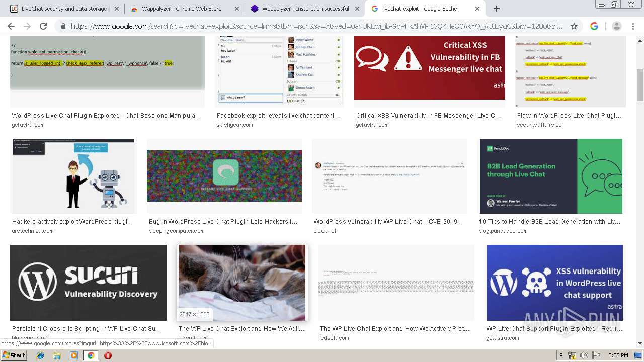Open the 3:52 PM system clock
644x362 pixels.
[618, 355]
